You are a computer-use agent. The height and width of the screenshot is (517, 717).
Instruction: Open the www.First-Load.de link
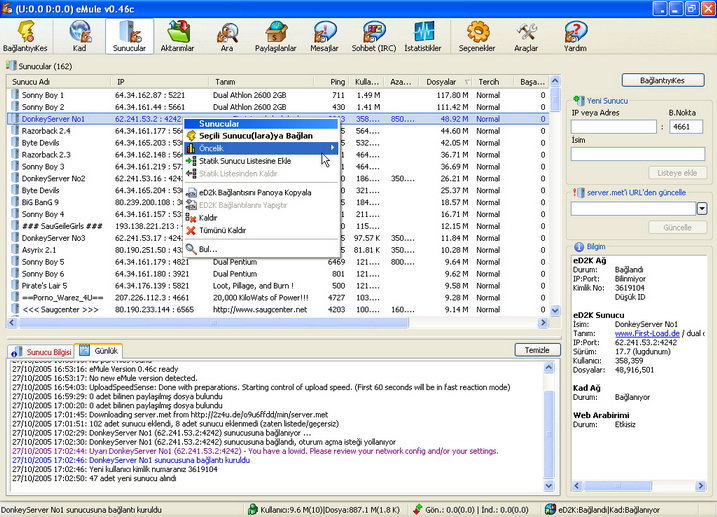pos(647,333)
